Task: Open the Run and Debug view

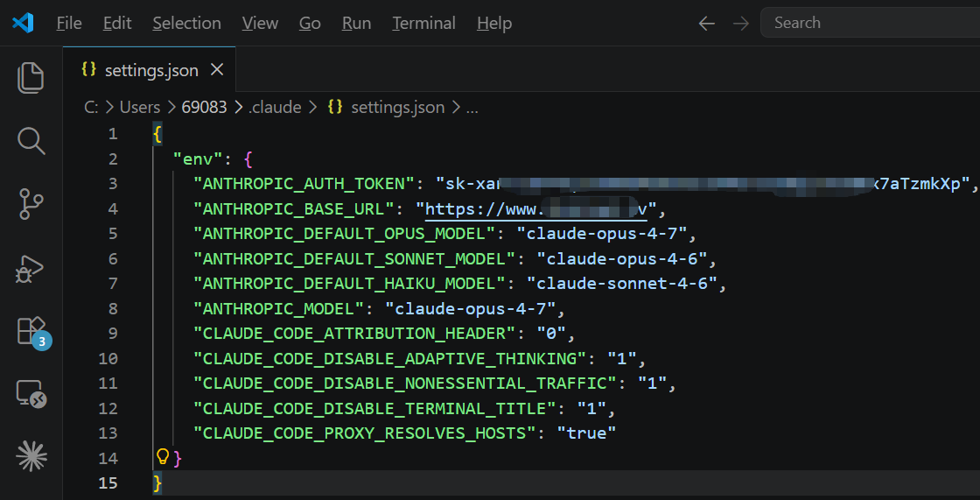Action: [31, 269]
